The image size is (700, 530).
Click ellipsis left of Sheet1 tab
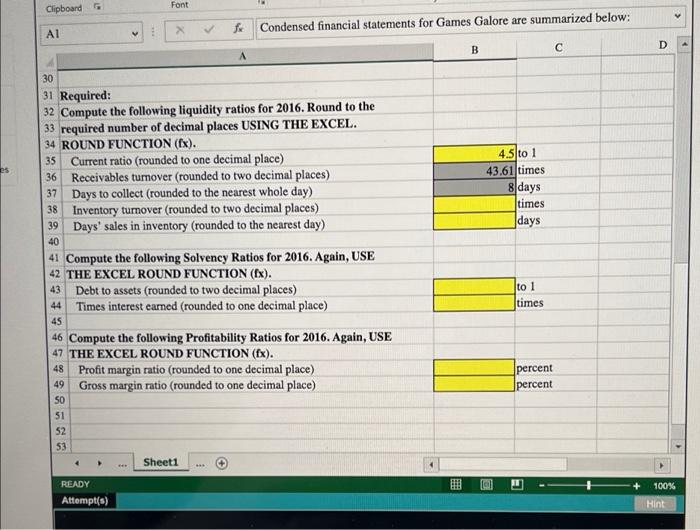tap(122, 464)
